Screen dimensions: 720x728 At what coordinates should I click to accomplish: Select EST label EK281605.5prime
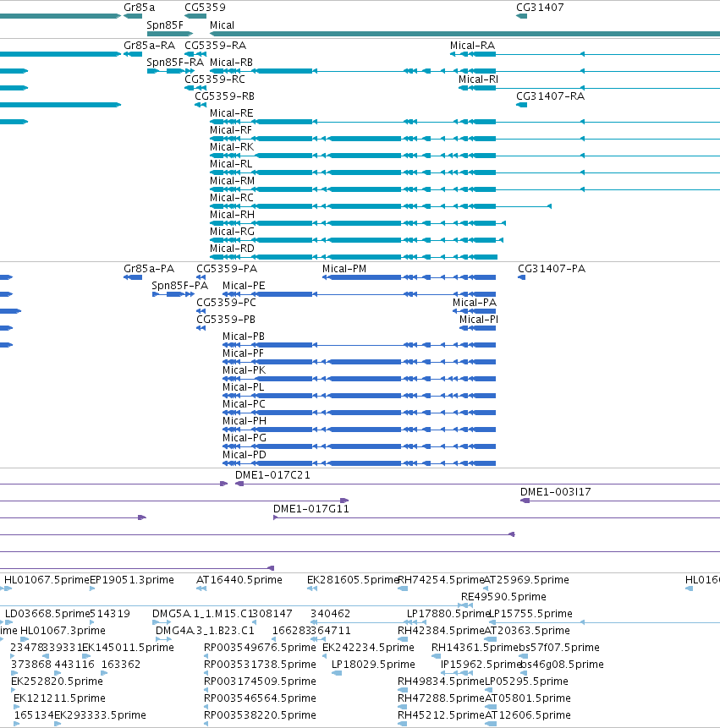click(x=353, y=580)
